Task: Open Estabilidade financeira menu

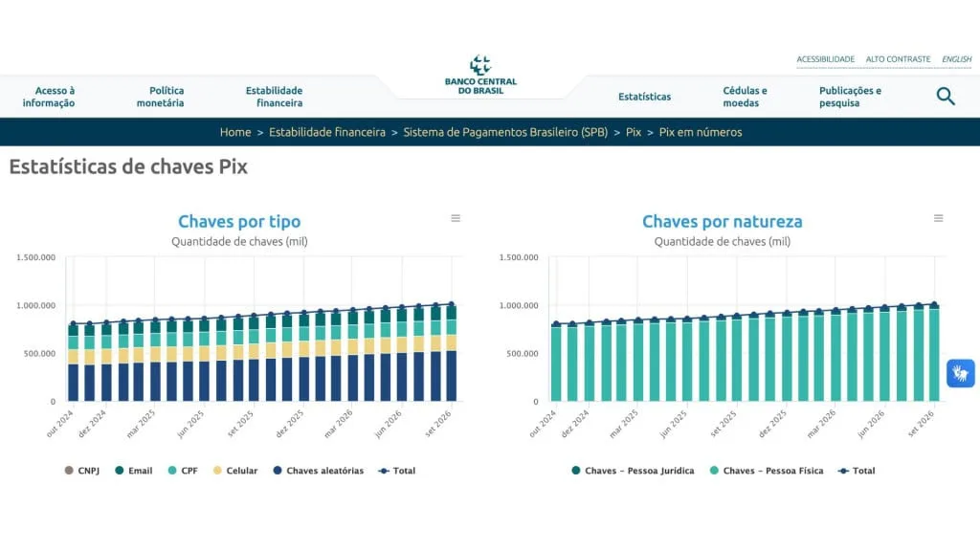Action: (274, 97)
